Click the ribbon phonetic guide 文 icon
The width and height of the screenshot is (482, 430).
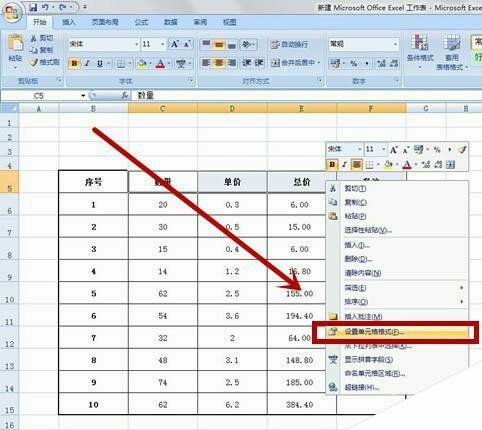click(x=181, y=63)
